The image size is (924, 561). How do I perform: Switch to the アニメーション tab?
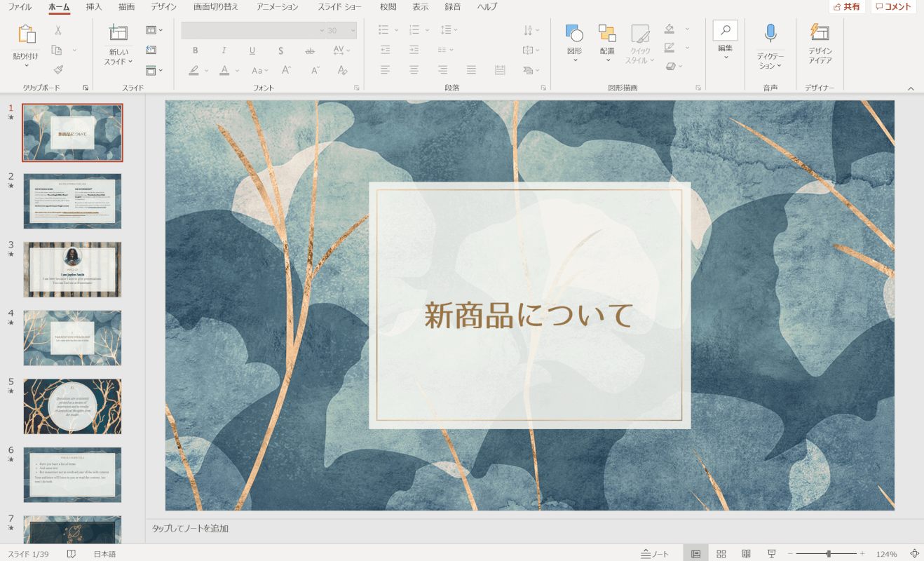click(277, 7)
